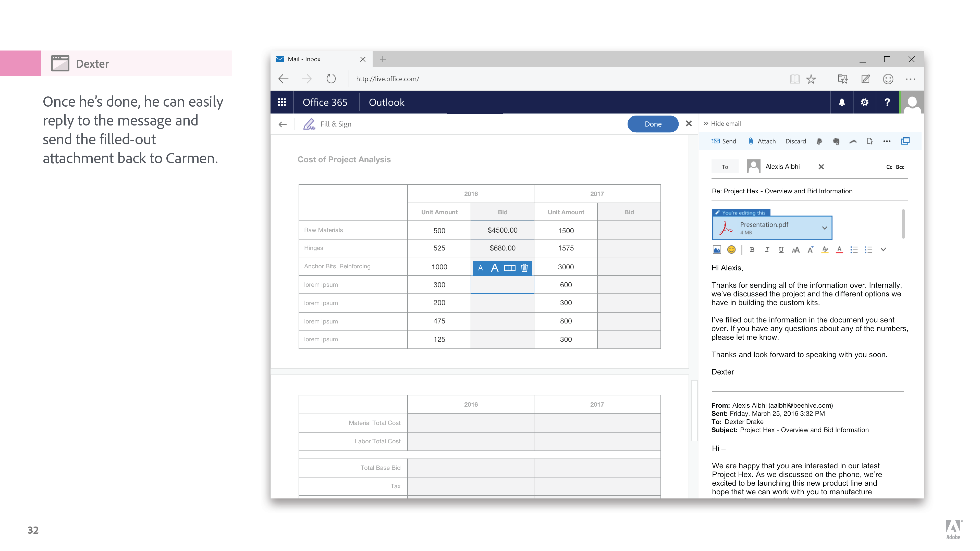Open the help question mark
Image resolution: width=980 pixels, height=551 pixels.
887,102
